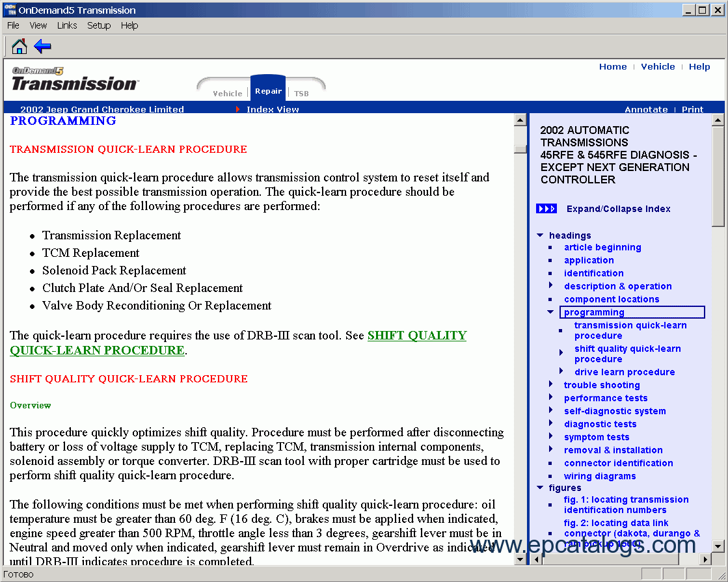Click the Help link at top right
Image resolution: width=728 pixels, height=582 pixels.
(699, 66)
